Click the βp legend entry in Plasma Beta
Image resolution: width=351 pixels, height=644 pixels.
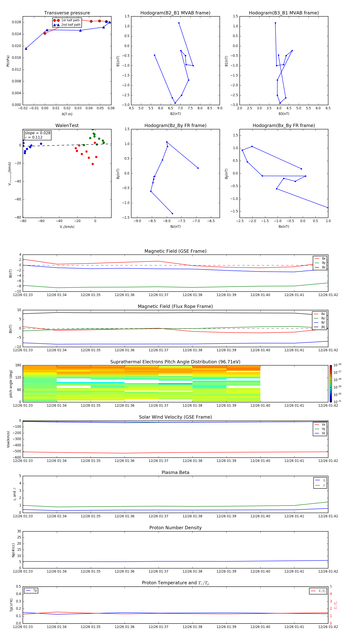[x=320, y=480]
